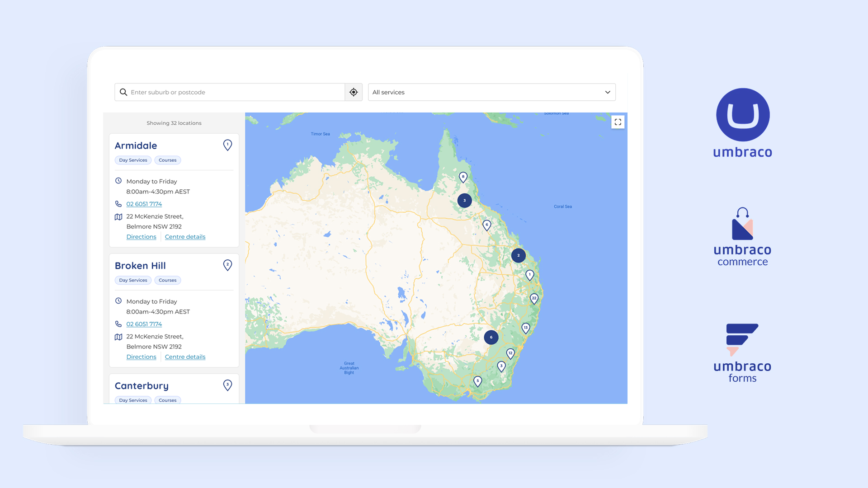Open the All services dropdown
Viewport: 868px width, 488px height.
click(492, 92)
